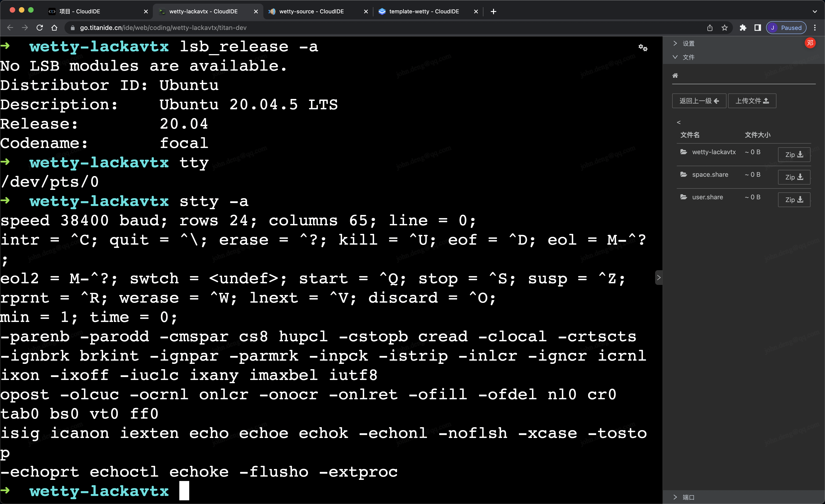Click the 上传文件 upload button
The image size is (825, 504).
click(x=752, y=101)
